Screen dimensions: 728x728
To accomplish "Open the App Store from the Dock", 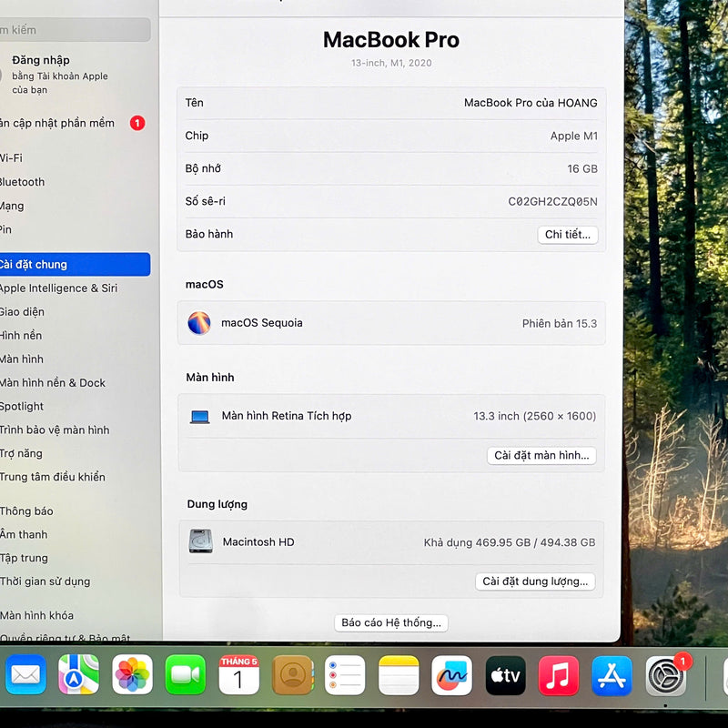I will click(x=612, y=674).
